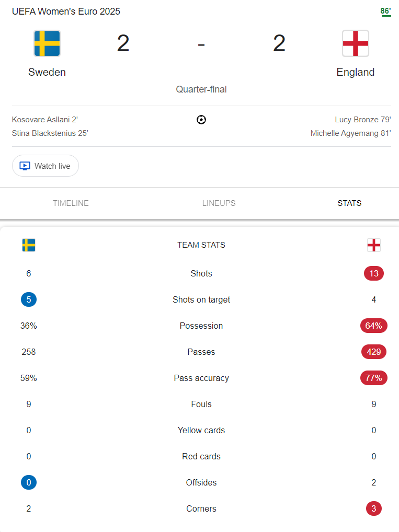Click the soccer ball goals icon

pyautogui.click(x=201, y=120)
